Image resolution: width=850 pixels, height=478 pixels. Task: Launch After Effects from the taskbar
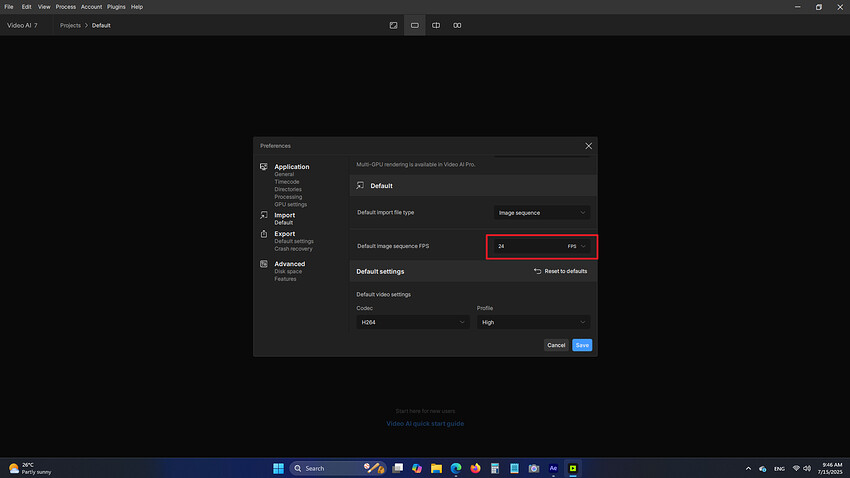553,468
